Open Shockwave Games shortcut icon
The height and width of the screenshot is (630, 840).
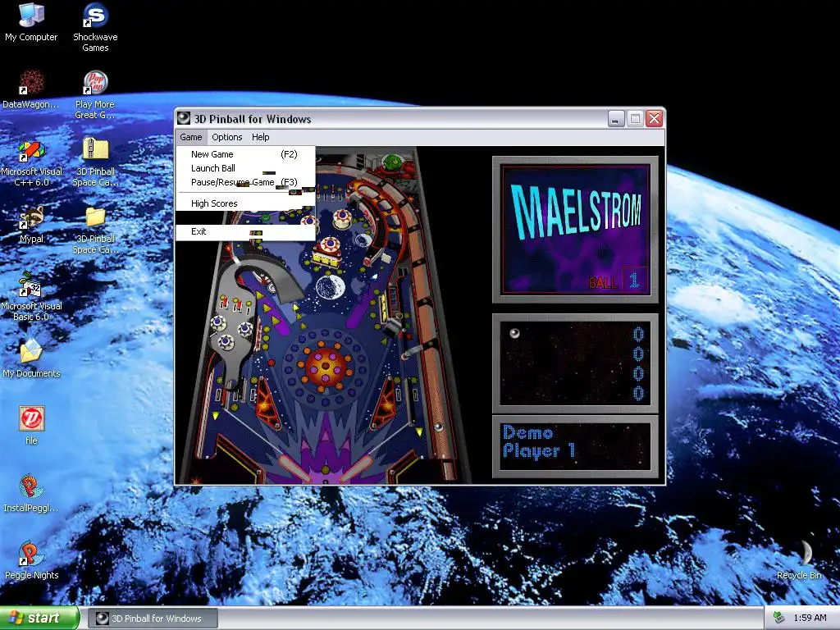click(95, 27)
